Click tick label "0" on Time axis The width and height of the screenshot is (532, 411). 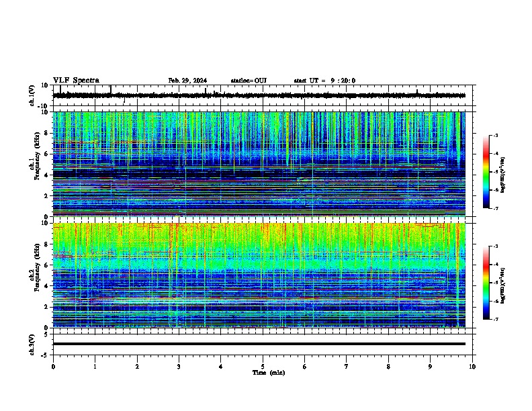click(53, 367)
